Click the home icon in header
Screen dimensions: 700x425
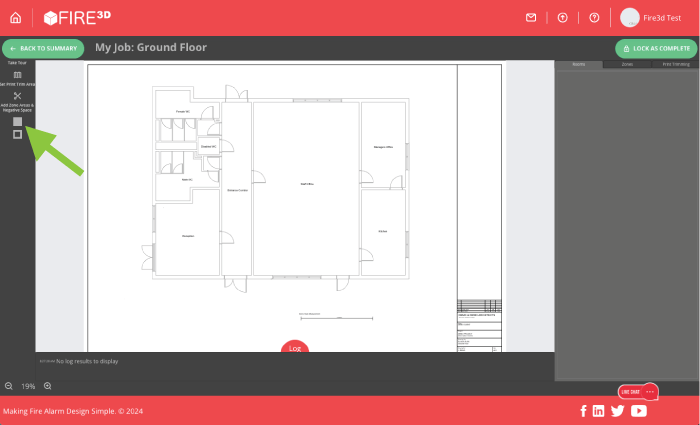coord(15,17)
